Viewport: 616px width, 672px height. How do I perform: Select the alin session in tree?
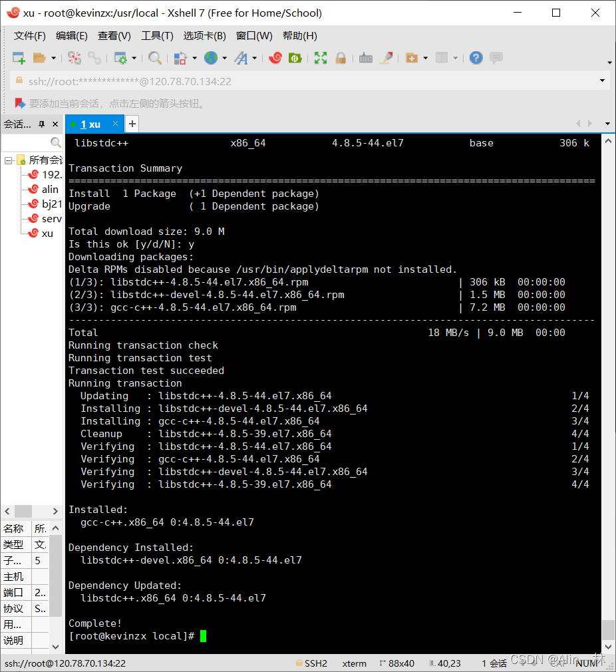click(x=43, y=189)
